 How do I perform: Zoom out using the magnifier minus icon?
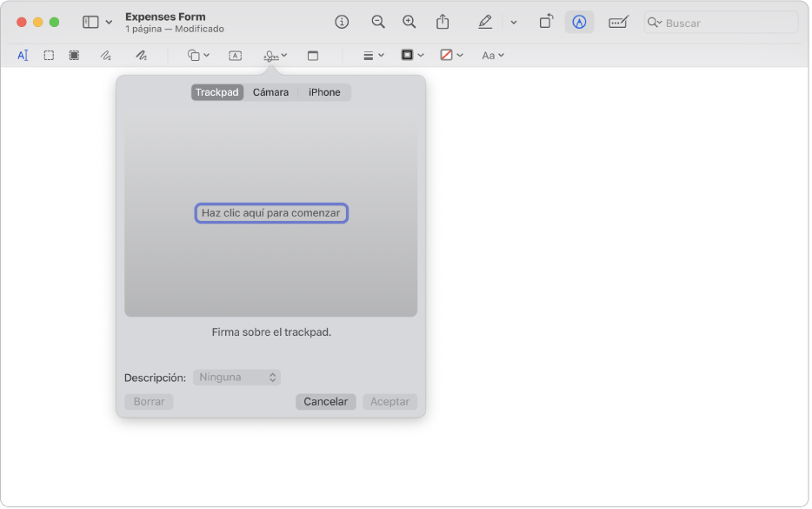pyautogui.click(x=377, y=22)
